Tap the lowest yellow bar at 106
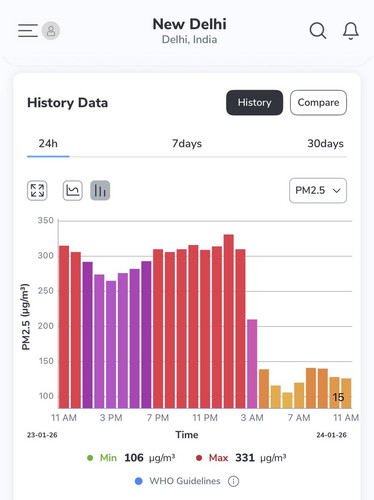 [287, 400]
